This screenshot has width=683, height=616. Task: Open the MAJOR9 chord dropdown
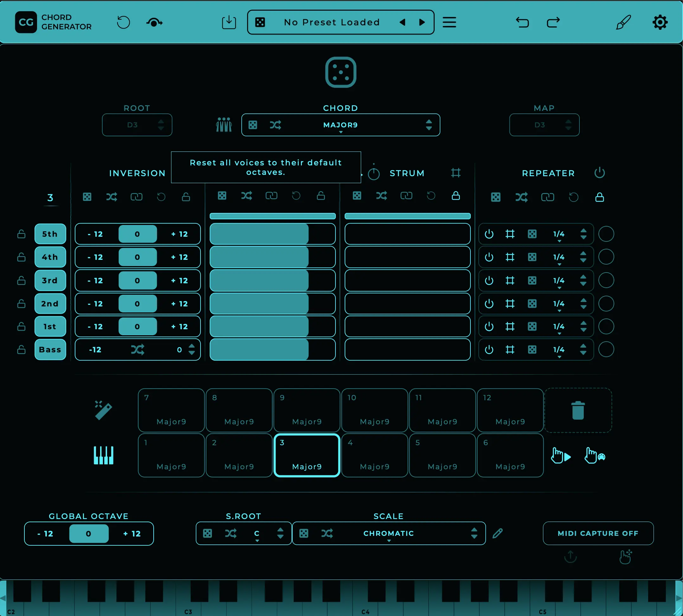[340, 125]
